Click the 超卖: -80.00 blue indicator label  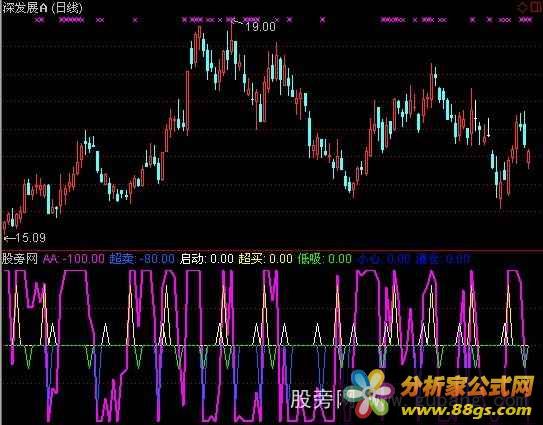point(142,259)
